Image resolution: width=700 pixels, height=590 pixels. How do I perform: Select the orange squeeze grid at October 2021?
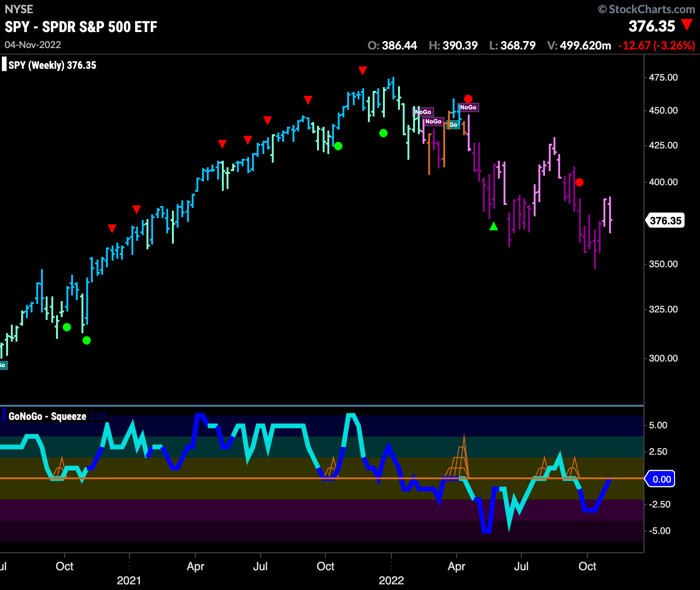(x=332, y=467)
